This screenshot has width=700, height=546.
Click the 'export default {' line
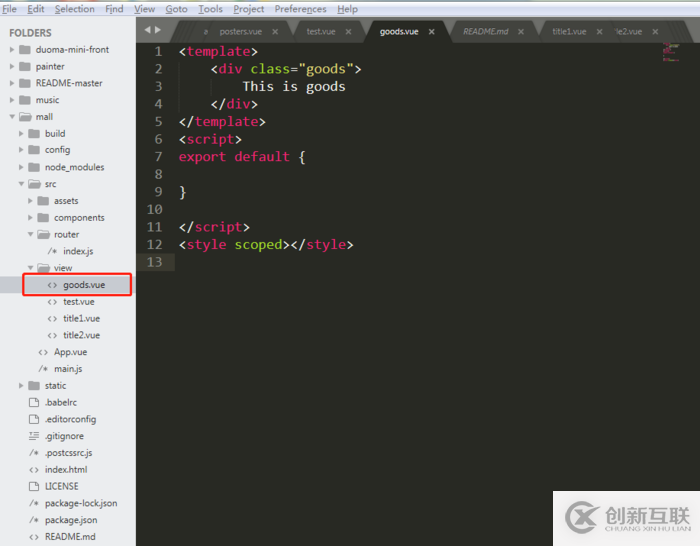(x=242, y=157)
